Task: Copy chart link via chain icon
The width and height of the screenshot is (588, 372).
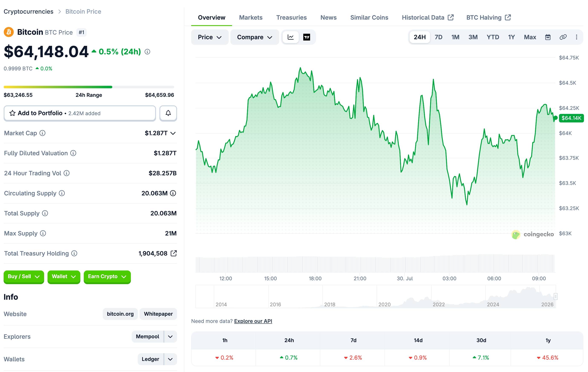Action: tap(563, 37)
